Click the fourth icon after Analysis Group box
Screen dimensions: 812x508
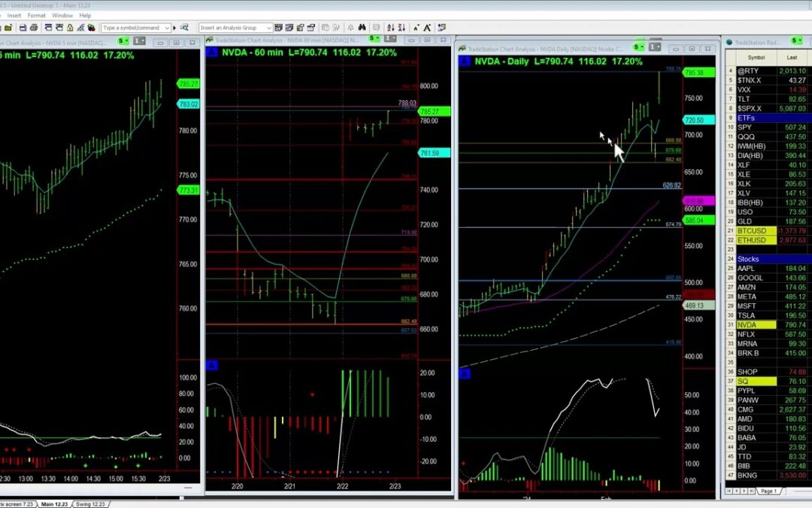311,28
